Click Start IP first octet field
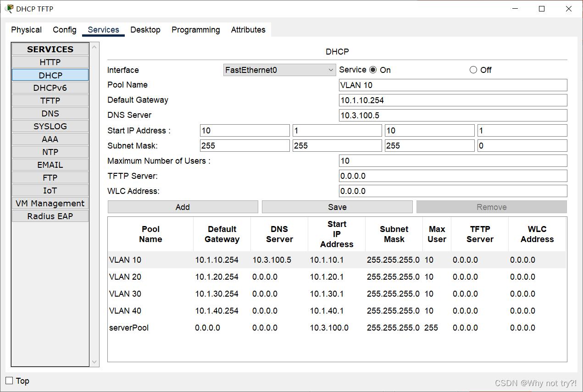Image resolution: width=583 pixels, height=392 pixels. click(x=245, y=131)
